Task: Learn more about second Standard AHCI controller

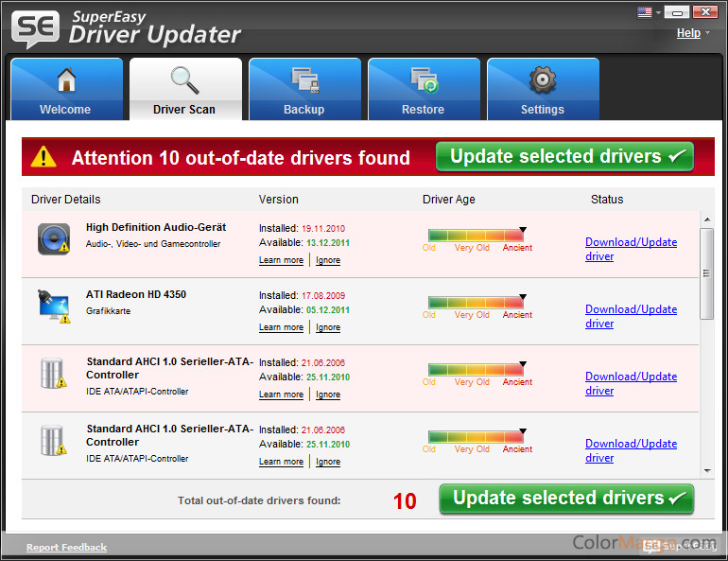Action: (x=281, y=462)
